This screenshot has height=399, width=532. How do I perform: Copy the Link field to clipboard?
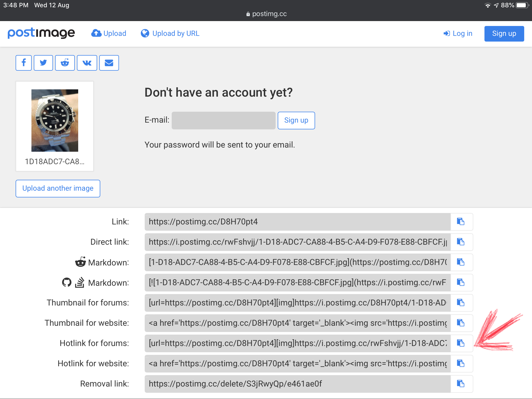pos(461,222)
